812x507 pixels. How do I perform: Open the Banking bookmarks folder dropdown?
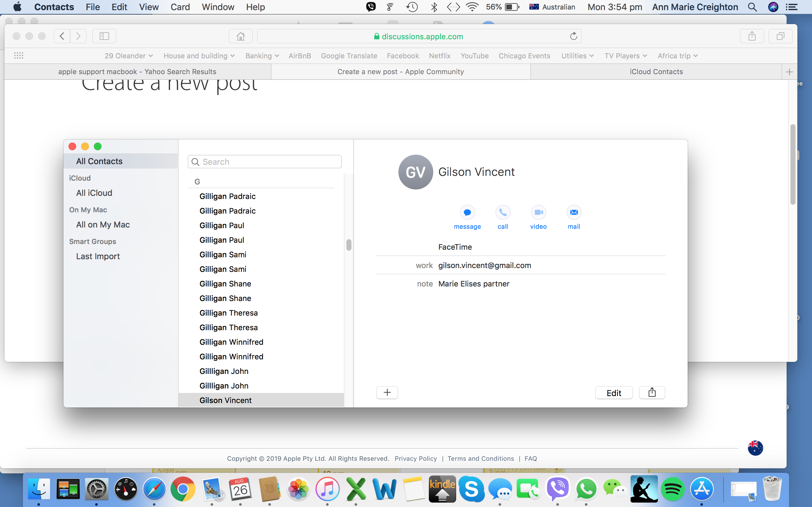pyautogui.click(x=262, y=56)
